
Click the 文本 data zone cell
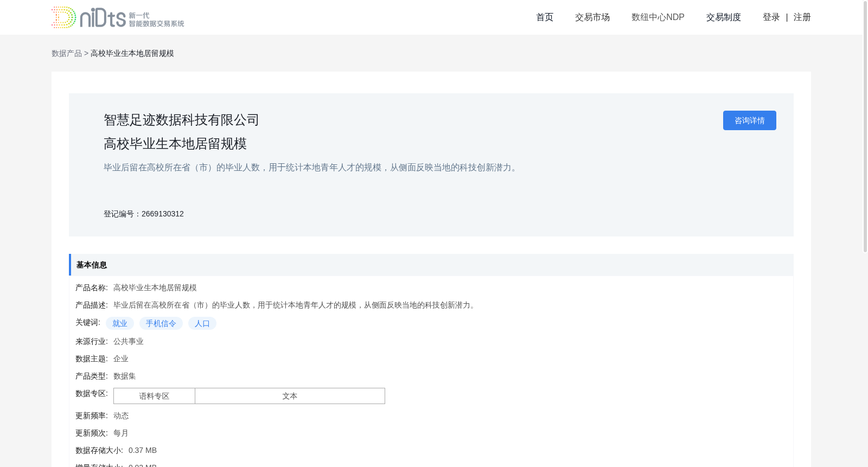pyautogui.click(x=290, y=396)
